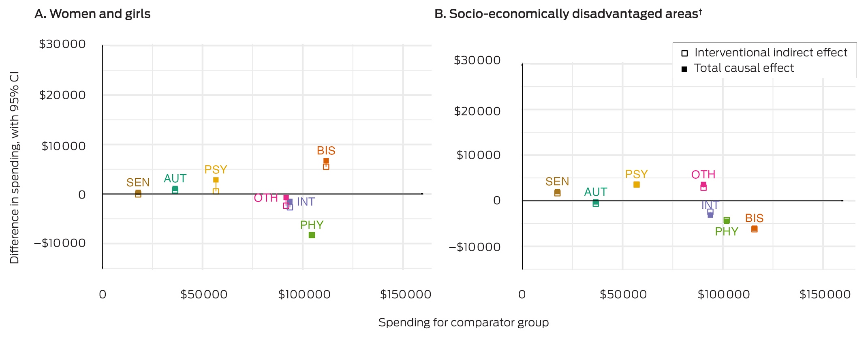
Task: Click the hollow Interventional indirect effect legend square
Action: click(684, 53)
